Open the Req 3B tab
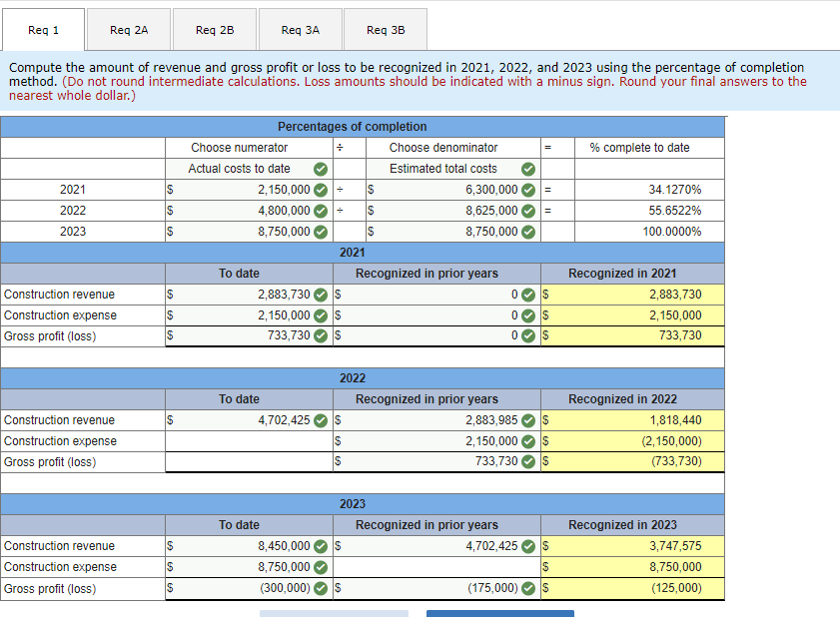840x617 pixels. 386,30
